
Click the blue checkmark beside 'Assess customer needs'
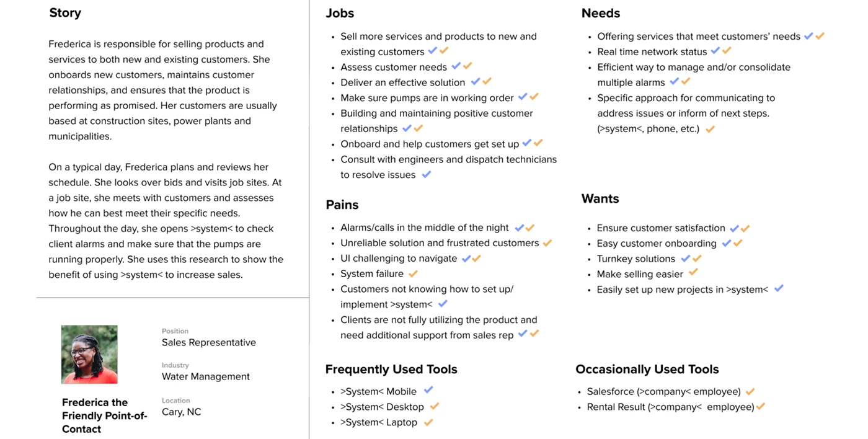[456, 66]
